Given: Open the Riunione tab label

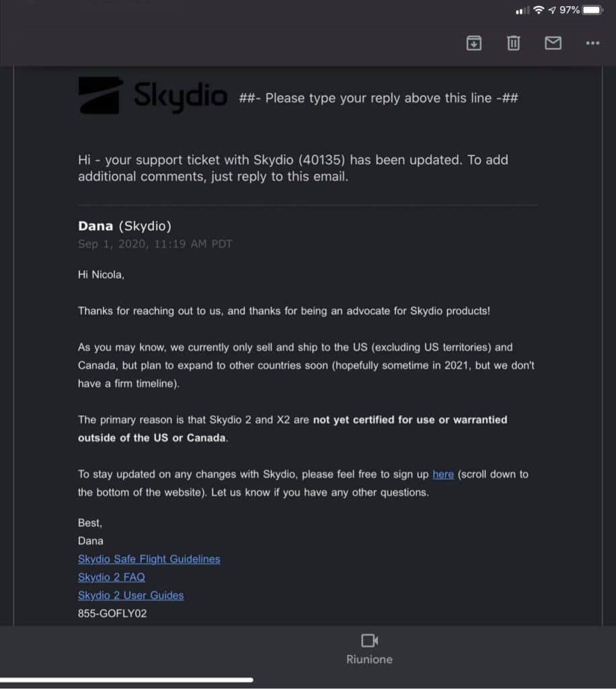Looking at the screenshot, I should click(x=369, y=659).
